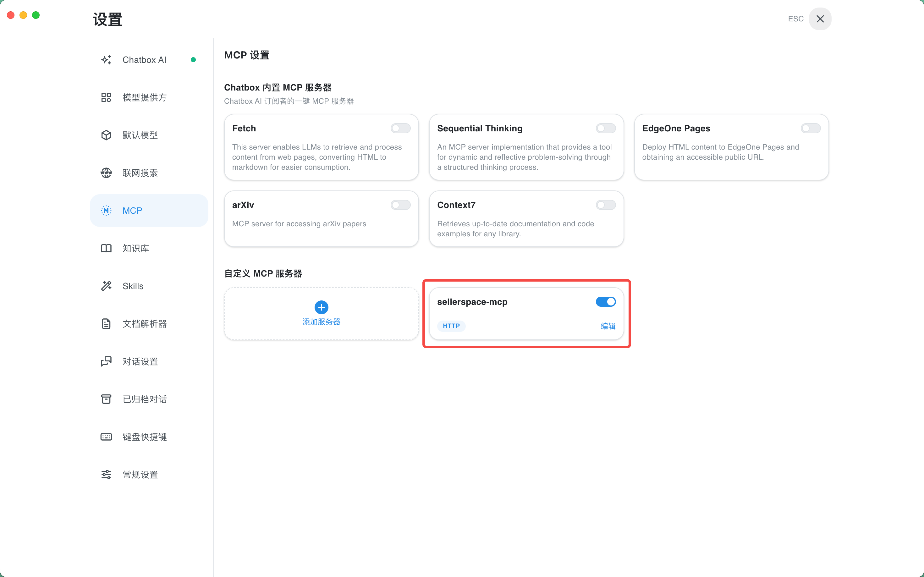Go to 键盘快捷键 settings
924x577 pixels.
(149, 437)
